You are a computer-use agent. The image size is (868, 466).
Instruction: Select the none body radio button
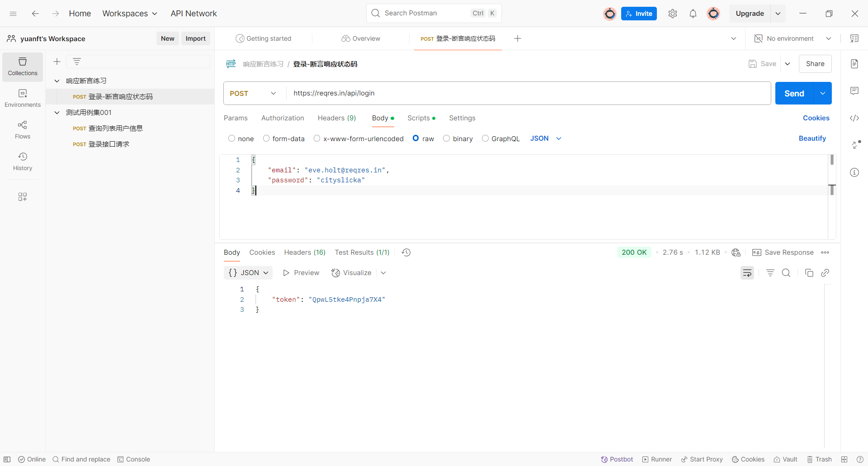[x=232, y=138]
